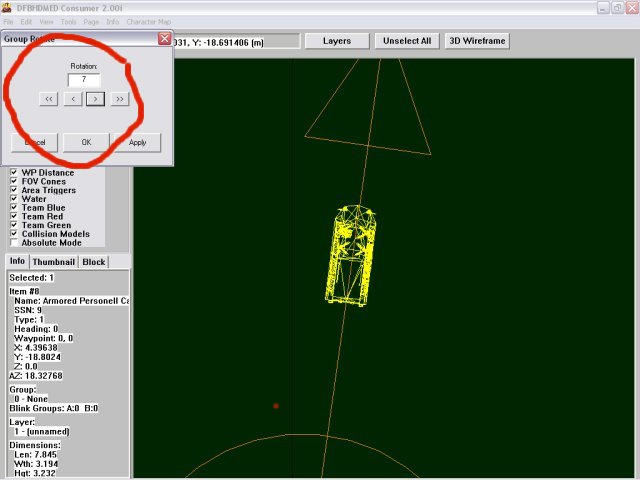Click the single-step rotate right '>' button
Image resolution: width=640 pixels, height=480 pixels.
click(96, 99)
